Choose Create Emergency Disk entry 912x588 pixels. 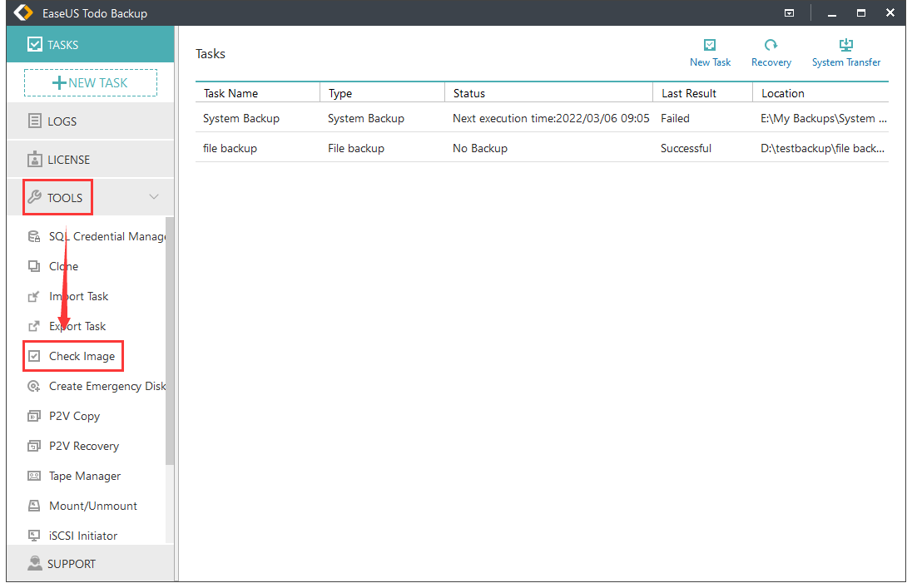107,386
